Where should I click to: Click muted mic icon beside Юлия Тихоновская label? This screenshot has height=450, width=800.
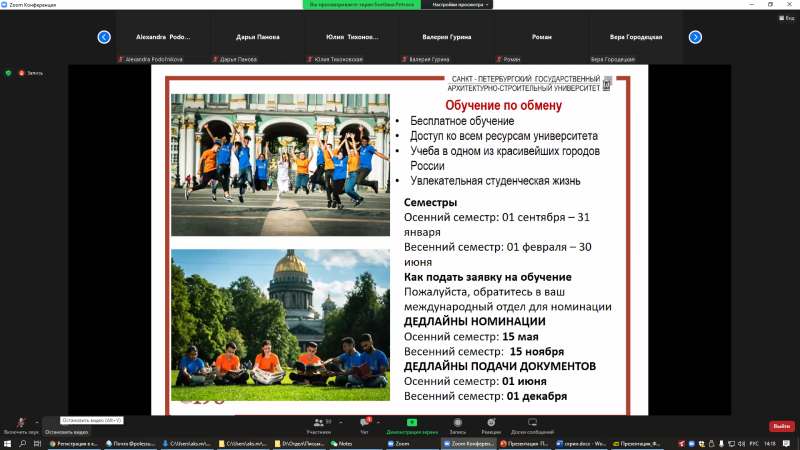click(310, 59)
